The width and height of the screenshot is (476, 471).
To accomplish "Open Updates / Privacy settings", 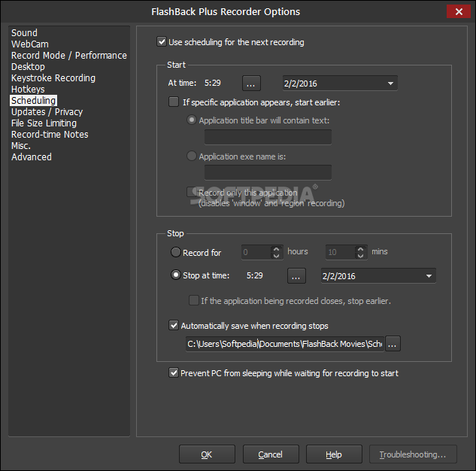I will (x=47, y=112).
